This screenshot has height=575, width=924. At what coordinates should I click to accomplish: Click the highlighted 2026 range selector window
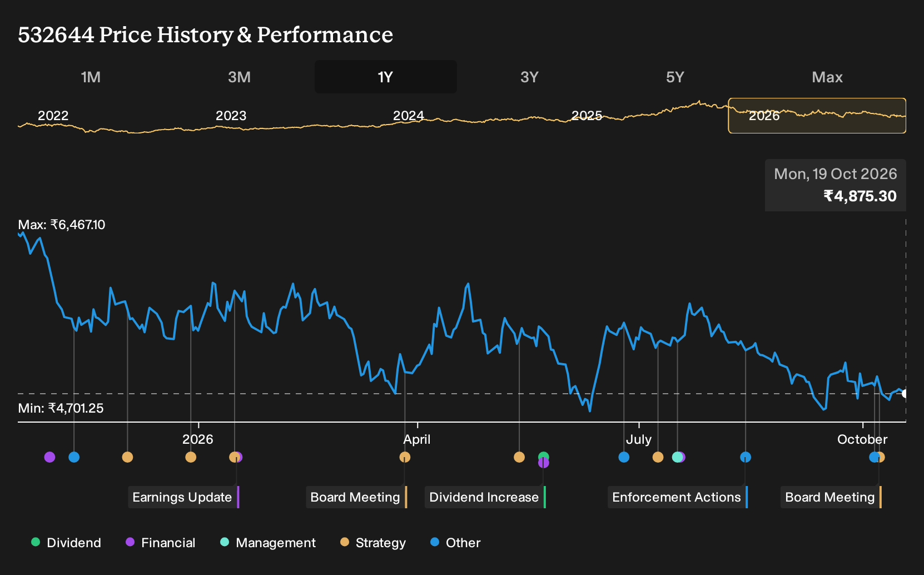817,116
